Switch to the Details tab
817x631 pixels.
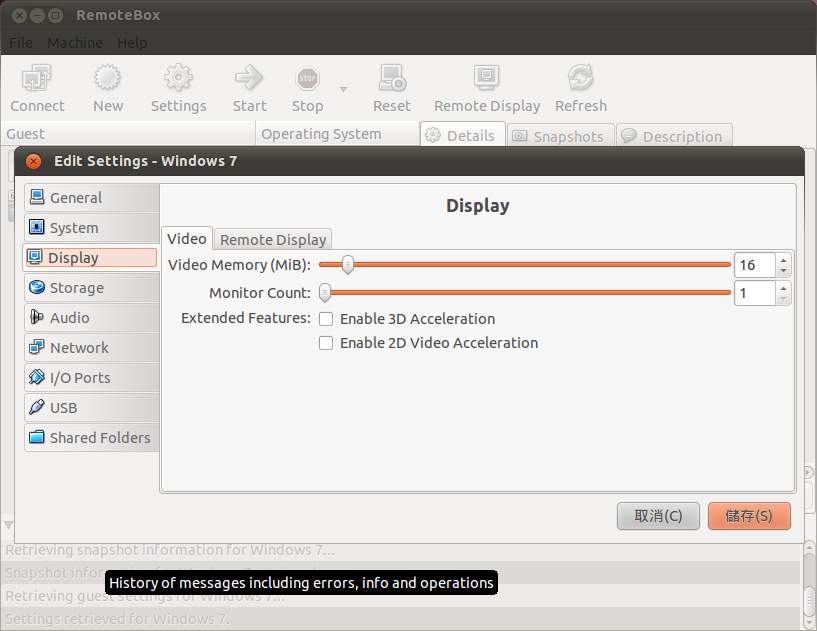[462, 135]
